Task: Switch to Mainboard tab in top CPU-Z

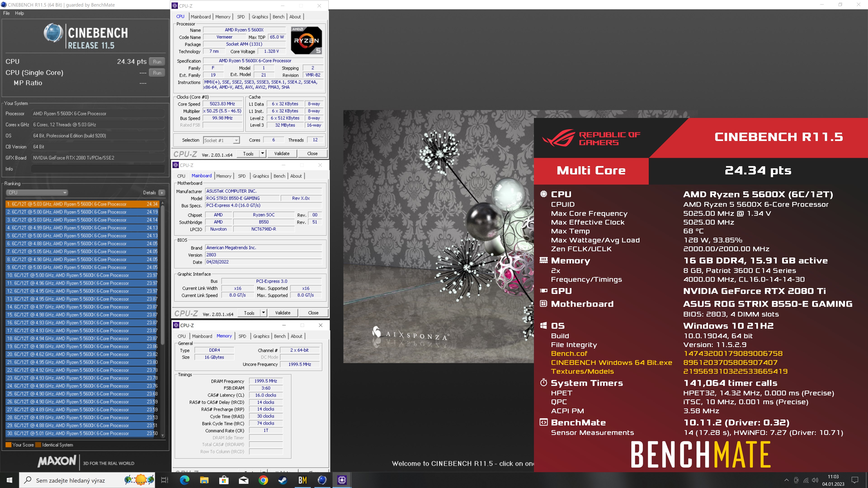Action: pos(200,16)
